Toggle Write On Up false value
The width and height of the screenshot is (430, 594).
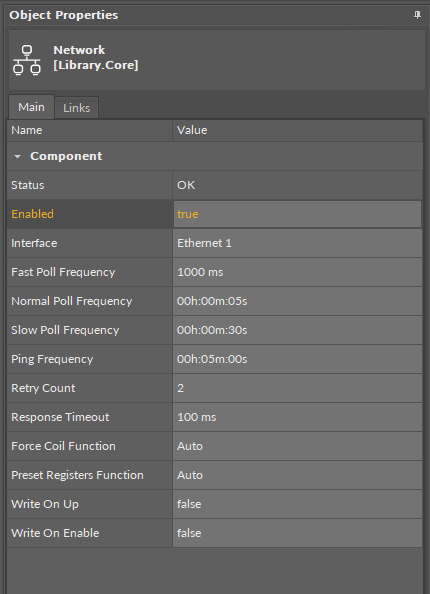(297, 504)
